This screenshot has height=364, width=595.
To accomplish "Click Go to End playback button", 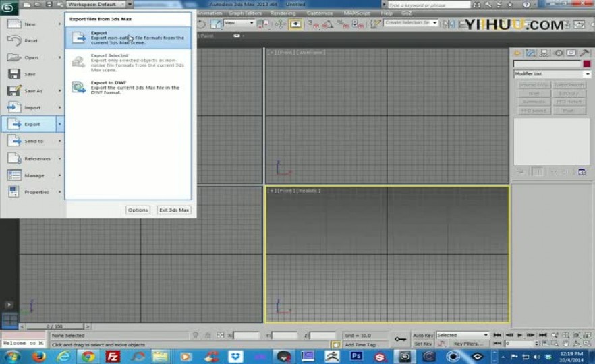I will coord(542,335).
